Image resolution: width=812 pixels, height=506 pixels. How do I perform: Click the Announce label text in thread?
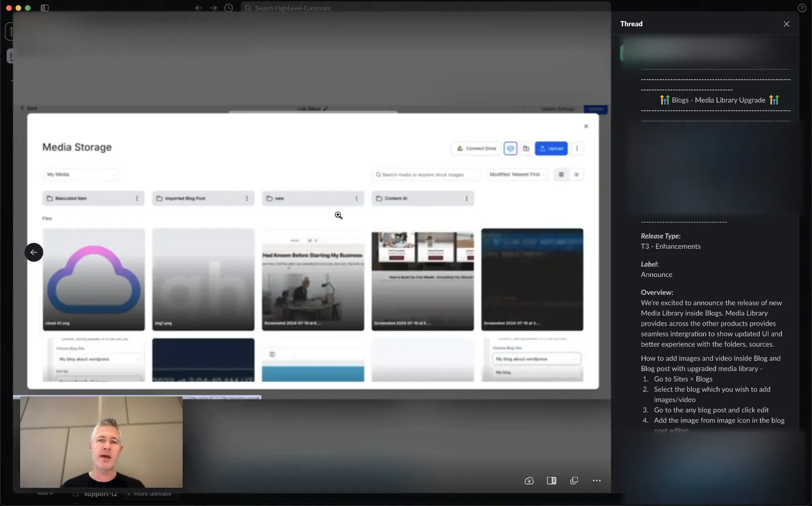coord(657,275)
